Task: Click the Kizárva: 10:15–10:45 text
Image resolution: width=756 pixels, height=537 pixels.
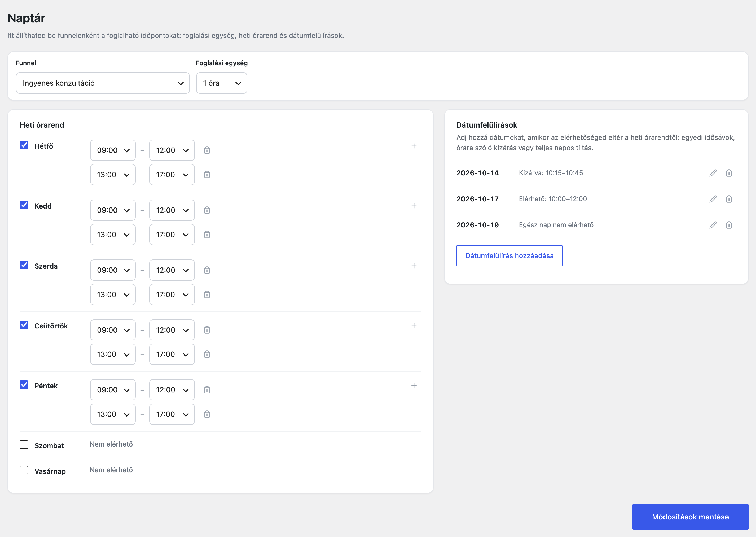Action: pyautogui.click(x=551, y=173)
